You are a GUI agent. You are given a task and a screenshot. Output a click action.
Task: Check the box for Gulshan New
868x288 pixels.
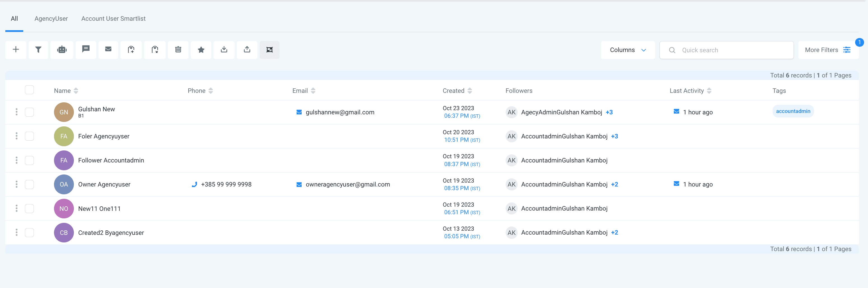point(29,112)
